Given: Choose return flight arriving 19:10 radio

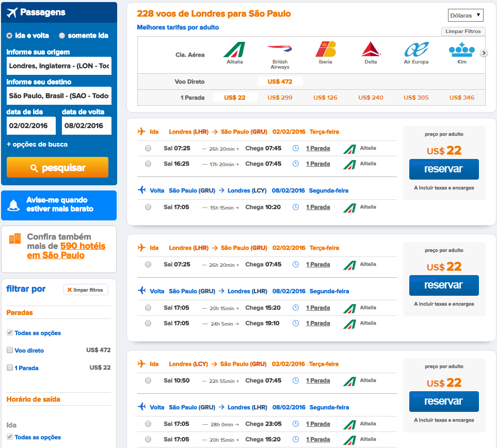Looking at the screenshot, I should (x=148, y=323).
